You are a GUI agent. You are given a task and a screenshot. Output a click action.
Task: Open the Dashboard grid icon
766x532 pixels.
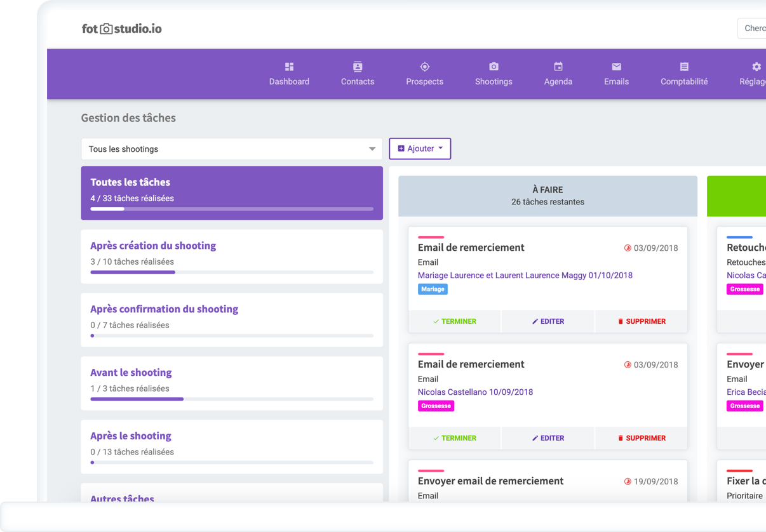point(289,67)
